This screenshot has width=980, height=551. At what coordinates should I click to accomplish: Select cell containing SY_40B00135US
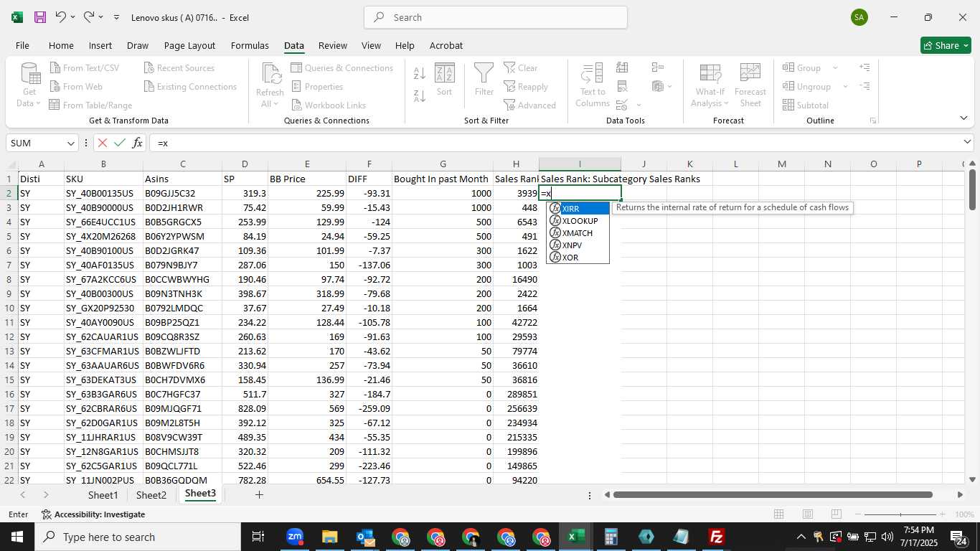coord(103,193)
